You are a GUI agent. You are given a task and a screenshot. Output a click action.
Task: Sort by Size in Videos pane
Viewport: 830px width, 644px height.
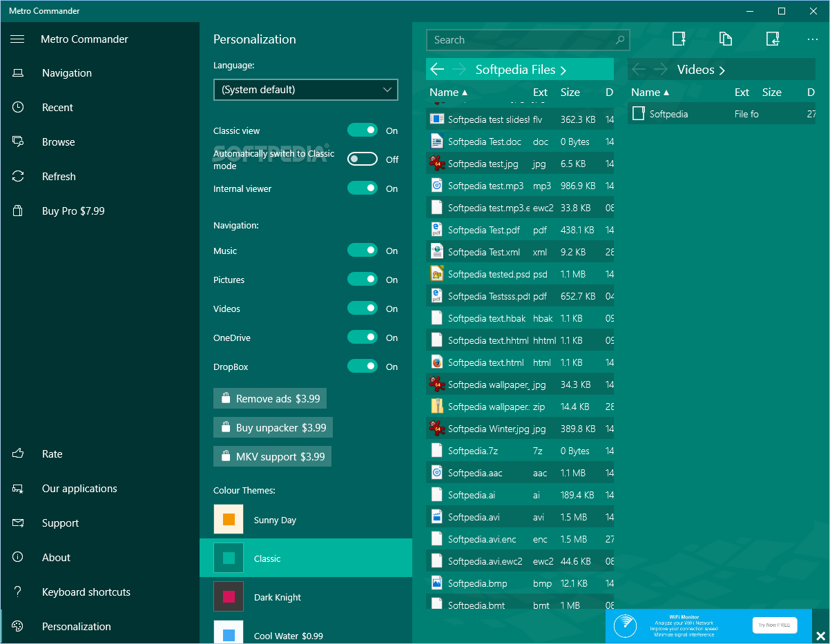click(772, 92)
